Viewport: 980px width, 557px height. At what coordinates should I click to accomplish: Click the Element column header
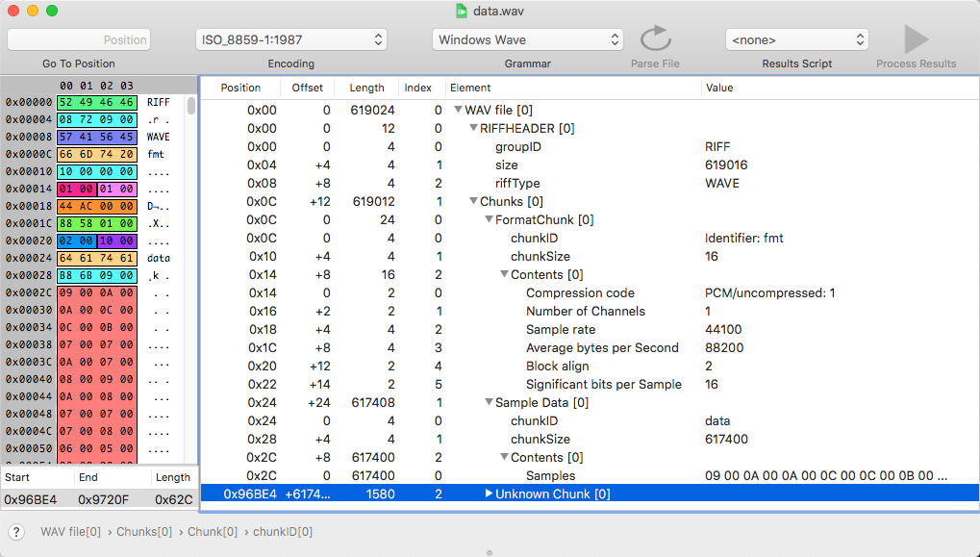[470, 88]
